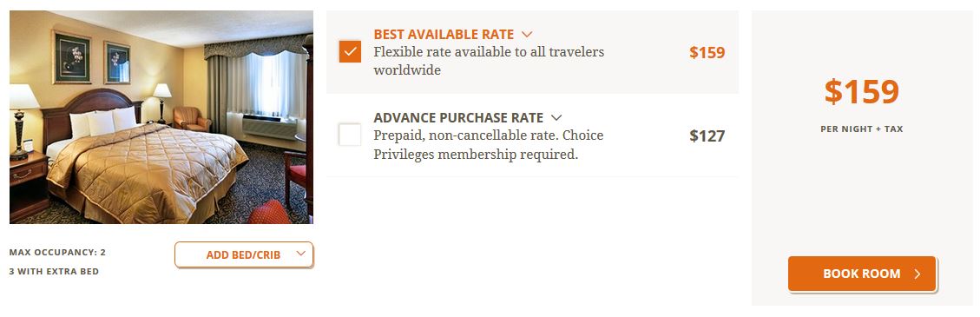This screenshot has width=980, height=317.
Task: Check the Advance Purchase Rate checkbox
Action: point(350,135)
